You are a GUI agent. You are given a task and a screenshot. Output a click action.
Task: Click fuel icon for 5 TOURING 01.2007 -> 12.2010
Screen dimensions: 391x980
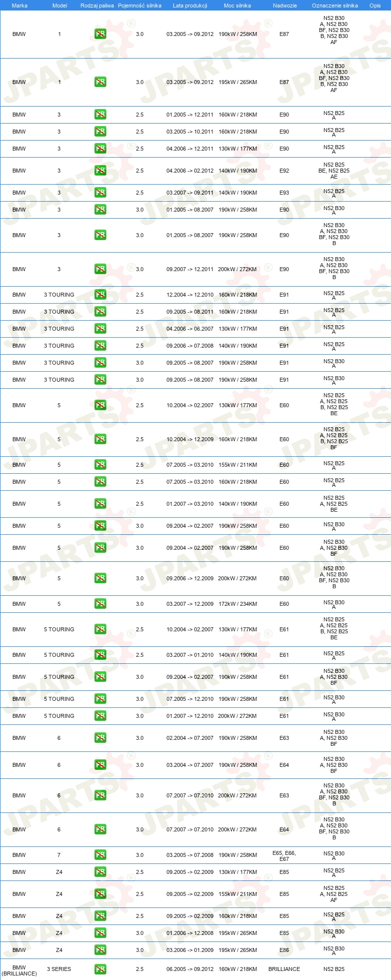point(100,716)
